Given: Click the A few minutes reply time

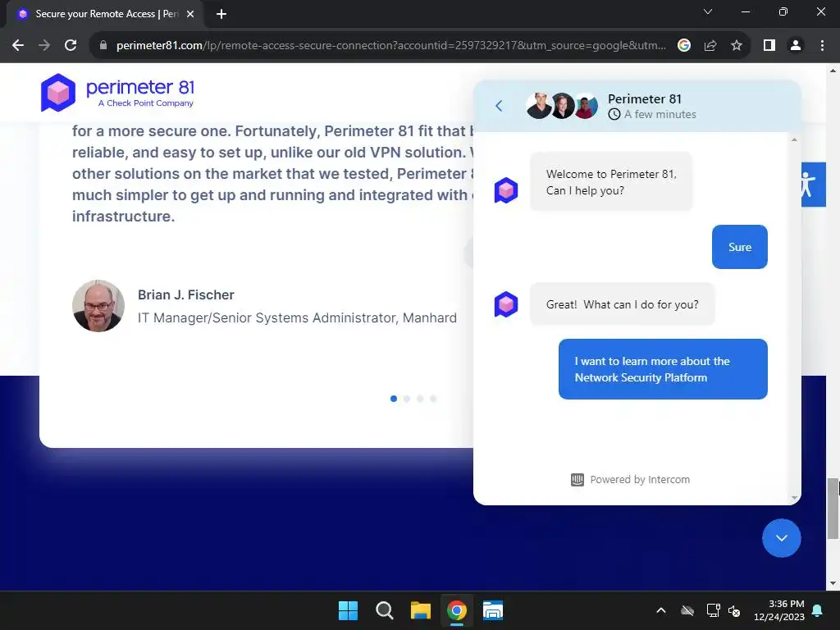Looking at the screenshot, I should [652, 114].
